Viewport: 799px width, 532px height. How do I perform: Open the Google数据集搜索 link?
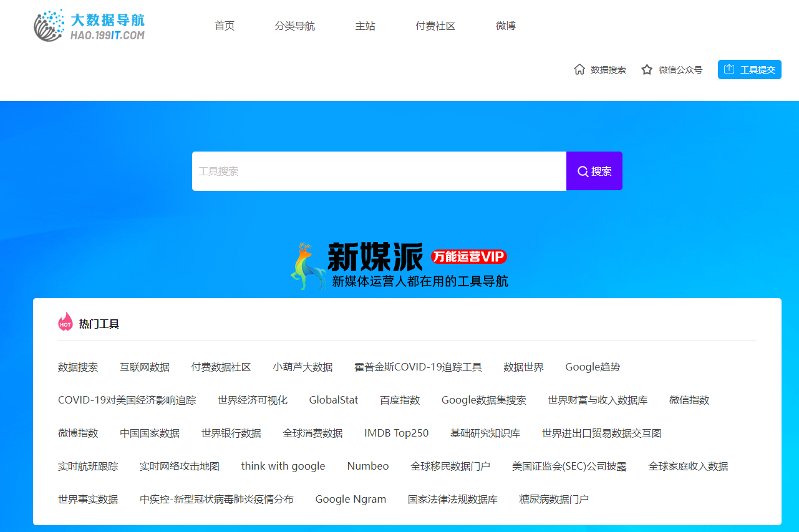point(484,400)
